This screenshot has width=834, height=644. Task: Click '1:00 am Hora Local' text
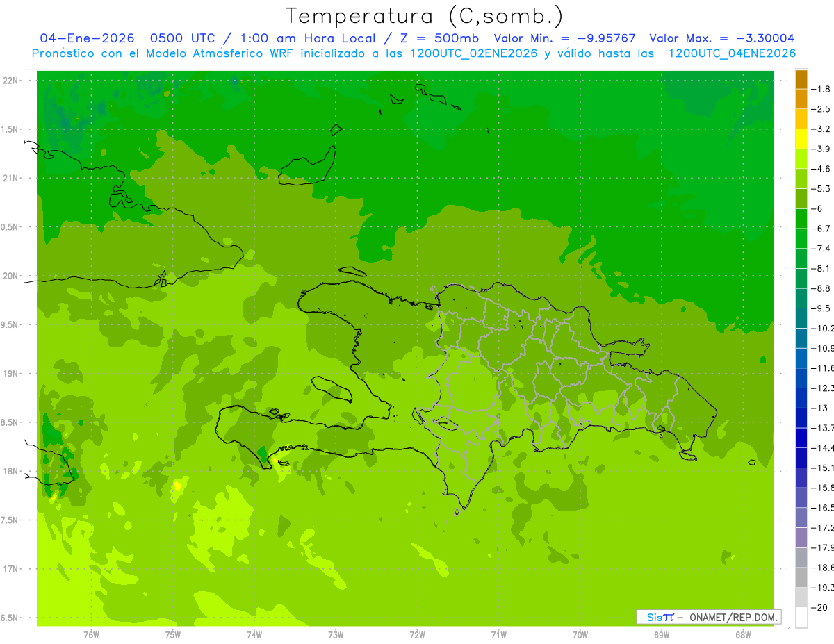308,38
